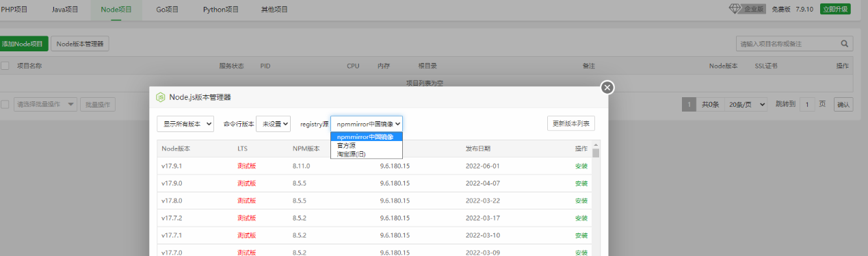Install Node v17.7.2

[581, 218]
